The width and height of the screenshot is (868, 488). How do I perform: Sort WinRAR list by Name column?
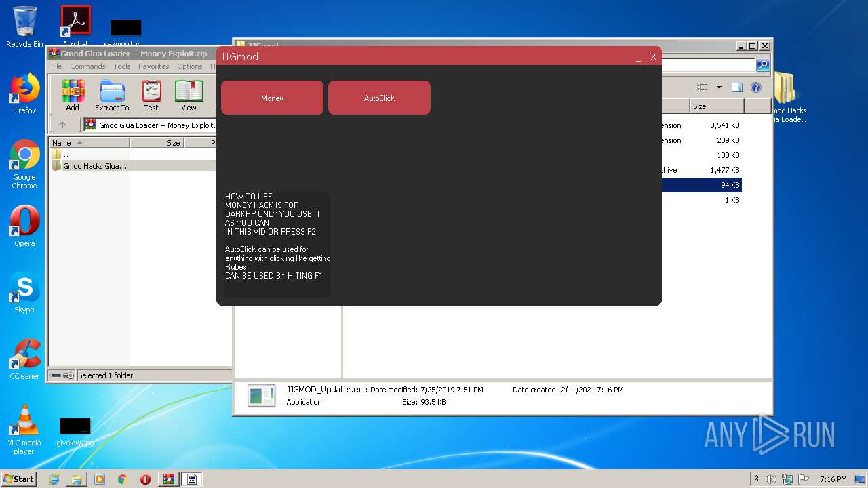(x=89, y=143)
